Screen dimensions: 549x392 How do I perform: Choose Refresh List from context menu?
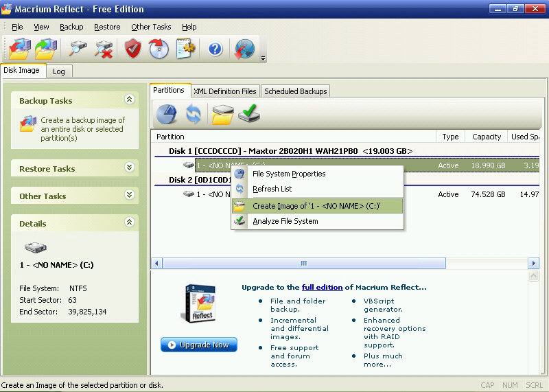pos(317,189)
